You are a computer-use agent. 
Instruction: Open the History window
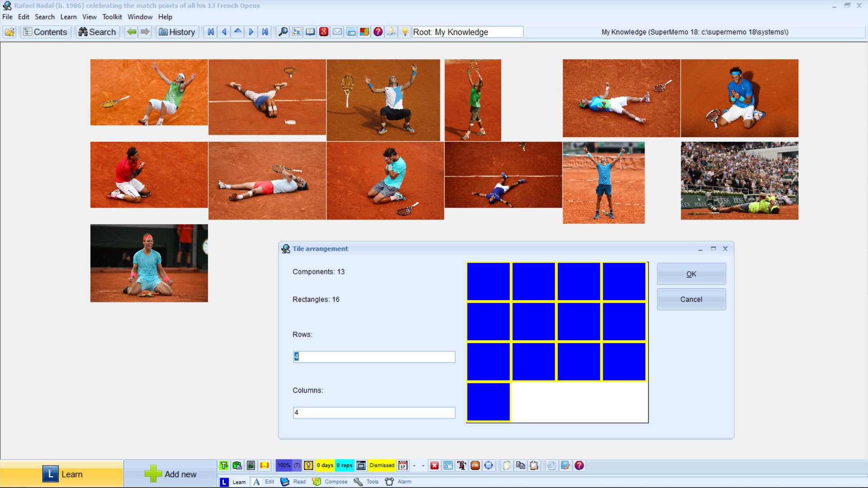177,32
